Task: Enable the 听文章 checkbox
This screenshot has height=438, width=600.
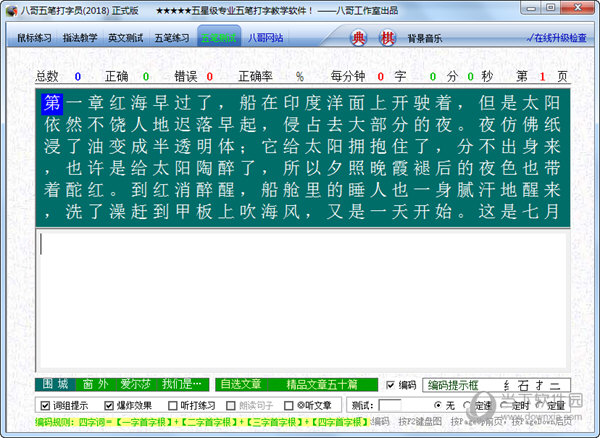Action: tap(289, 405)
